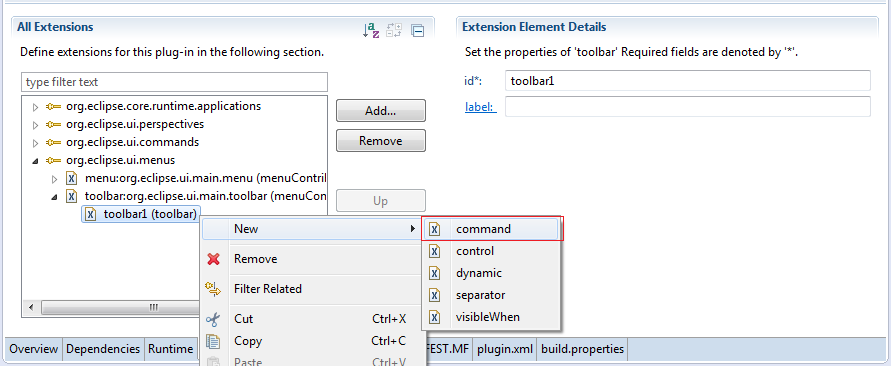Screen dimensions: 891x366
Task: Expand org.eclipse.core.runtime.applications node
Action: pyautogui.click(x=35, y=107)
